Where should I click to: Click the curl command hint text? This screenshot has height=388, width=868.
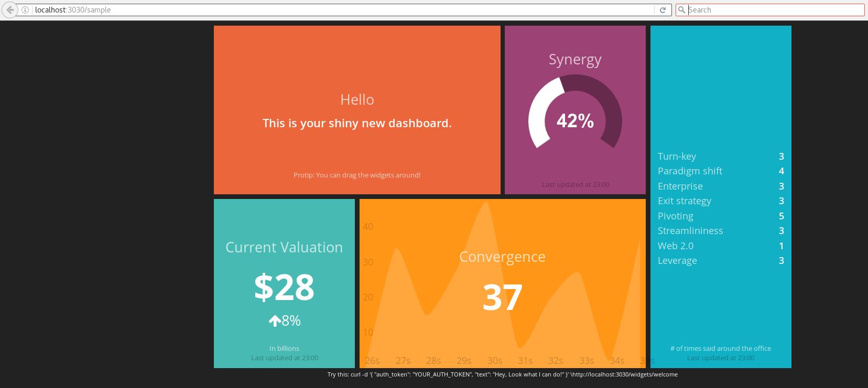(502, 374)
